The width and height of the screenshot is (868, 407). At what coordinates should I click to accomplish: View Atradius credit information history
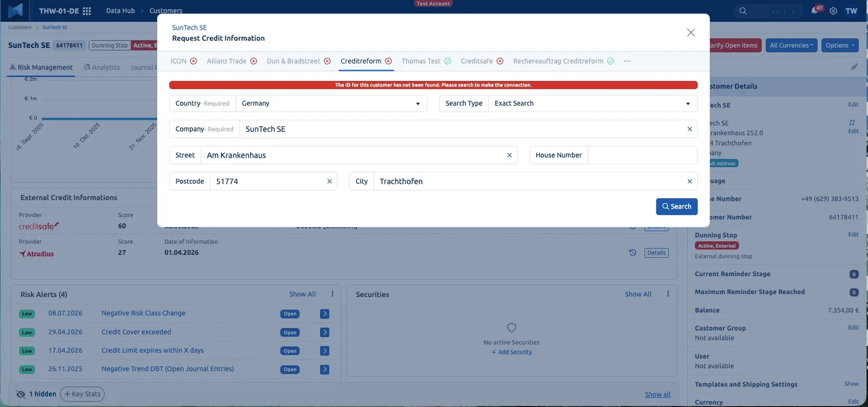coord(633,253)
